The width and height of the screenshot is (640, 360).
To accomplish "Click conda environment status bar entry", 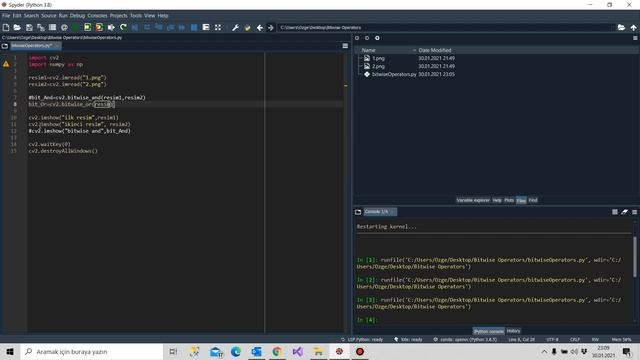I will pos(465,340).
